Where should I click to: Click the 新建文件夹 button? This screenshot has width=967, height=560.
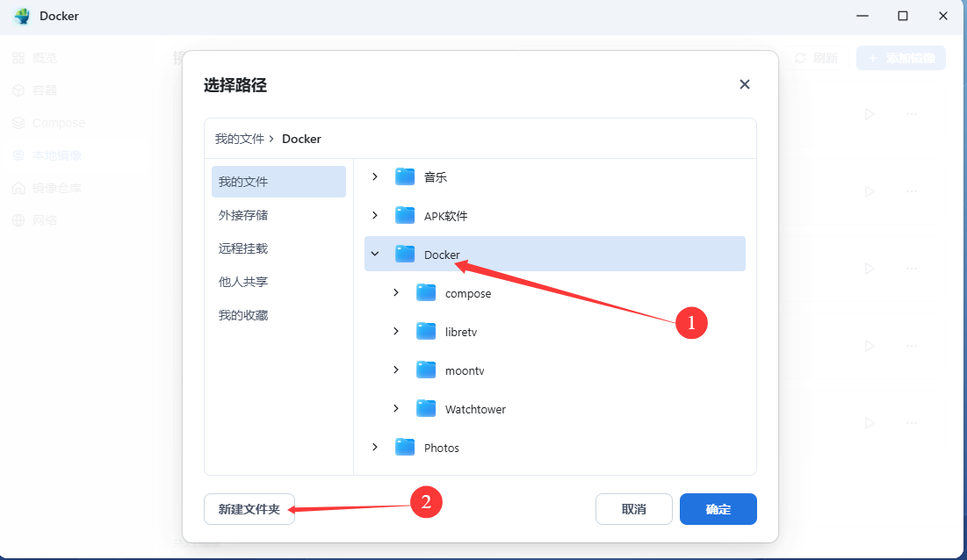pyautogui.click(x=249, y=509)
